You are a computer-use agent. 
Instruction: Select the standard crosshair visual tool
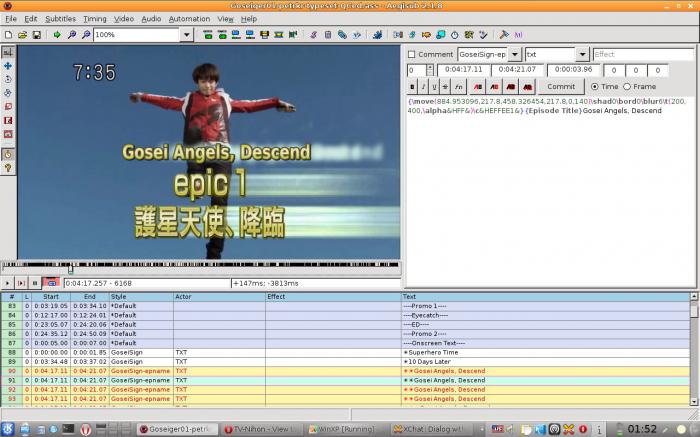(x=8, y=52)
